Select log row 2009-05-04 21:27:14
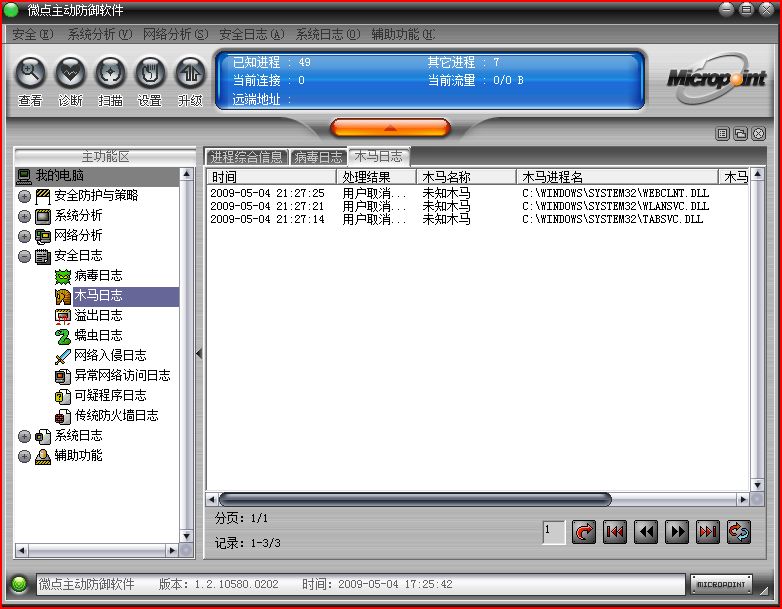This screenshot has width=782, height=609. 478,219
